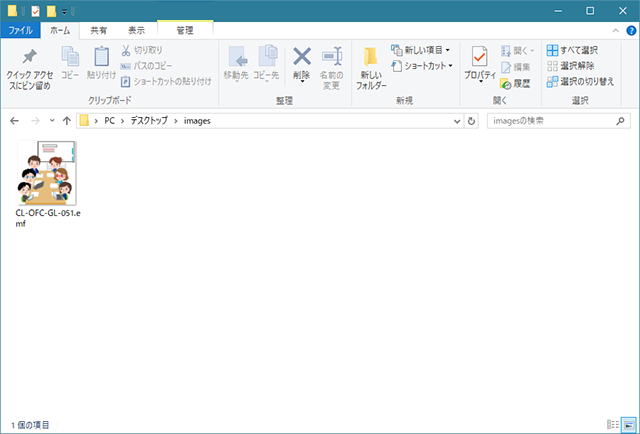This screenshot has height=434, width=640.
Task: Pin folder to Quick Access
Action: click(29, 69)
